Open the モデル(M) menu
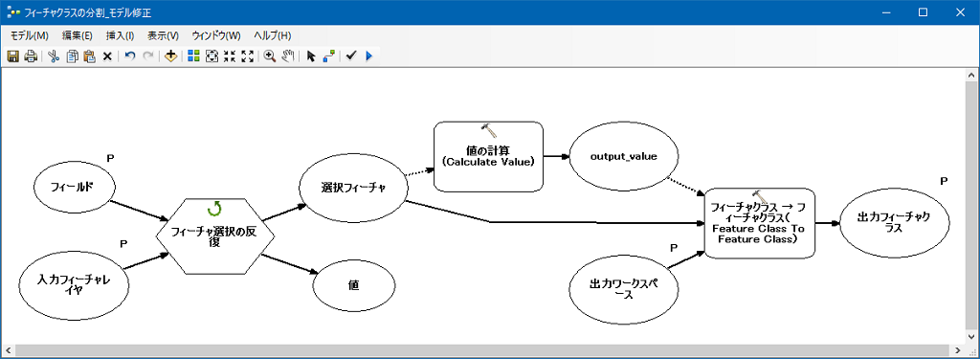 click(30, 35)
